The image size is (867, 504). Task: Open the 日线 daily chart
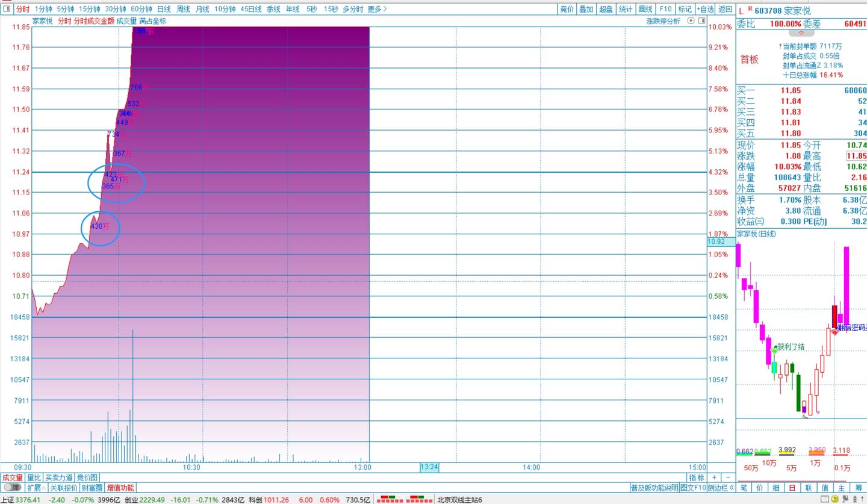[164, 9]
